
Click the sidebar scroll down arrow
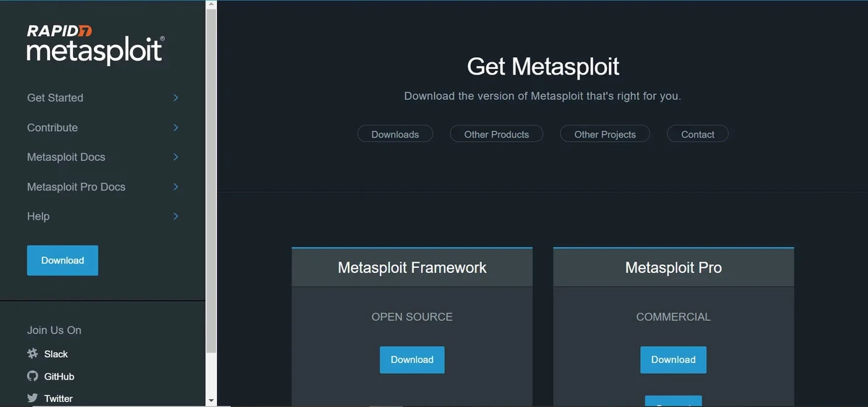(211, 400)
